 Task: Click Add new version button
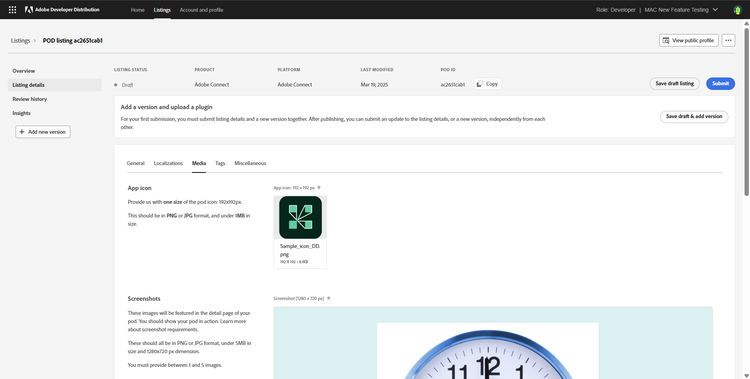[x=43, y=132]
